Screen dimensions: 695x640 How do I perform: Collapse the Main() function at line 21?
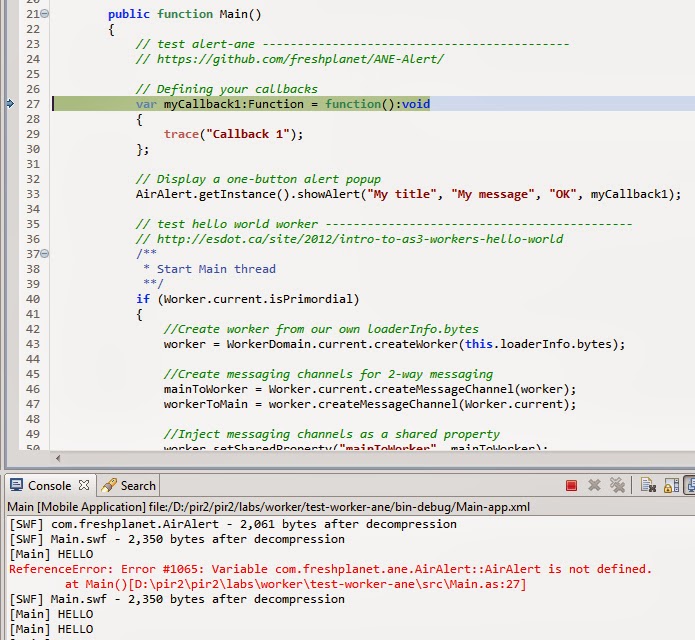(45, 14)
